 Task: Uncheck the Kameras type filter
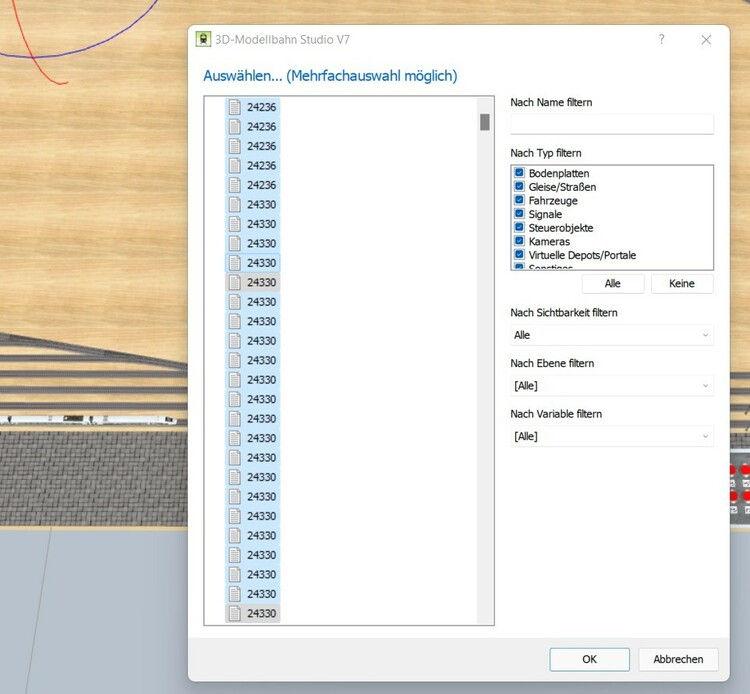tap(520, 242)
